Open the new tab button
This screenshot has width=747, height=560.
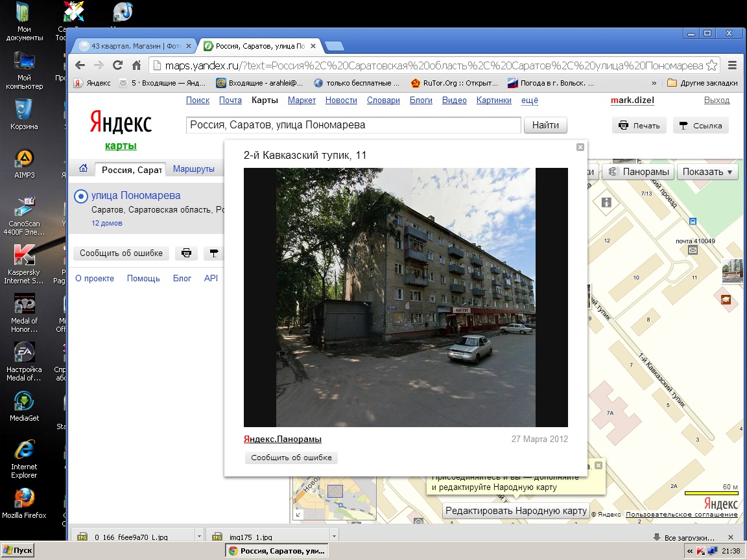tap(334, 46)
